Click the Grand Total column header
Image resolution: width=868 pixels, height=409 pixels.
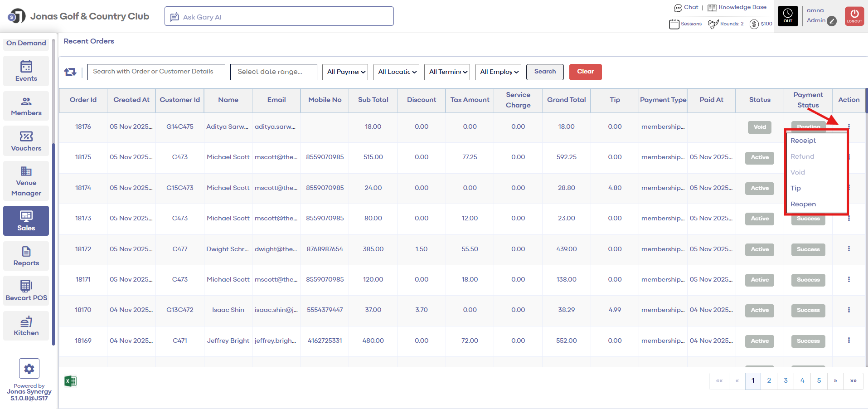coord(567,100)
